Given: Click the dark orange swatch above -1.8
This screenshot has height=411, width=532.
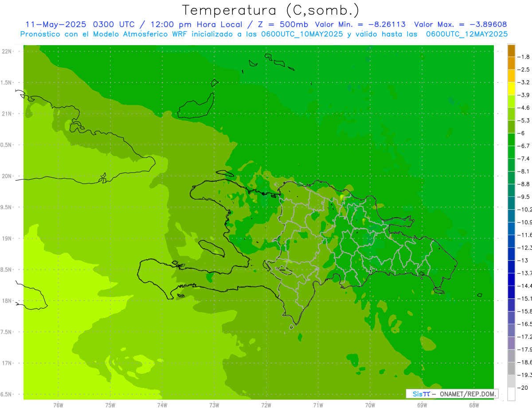Looking at the screenshot, I should [511, 50].
